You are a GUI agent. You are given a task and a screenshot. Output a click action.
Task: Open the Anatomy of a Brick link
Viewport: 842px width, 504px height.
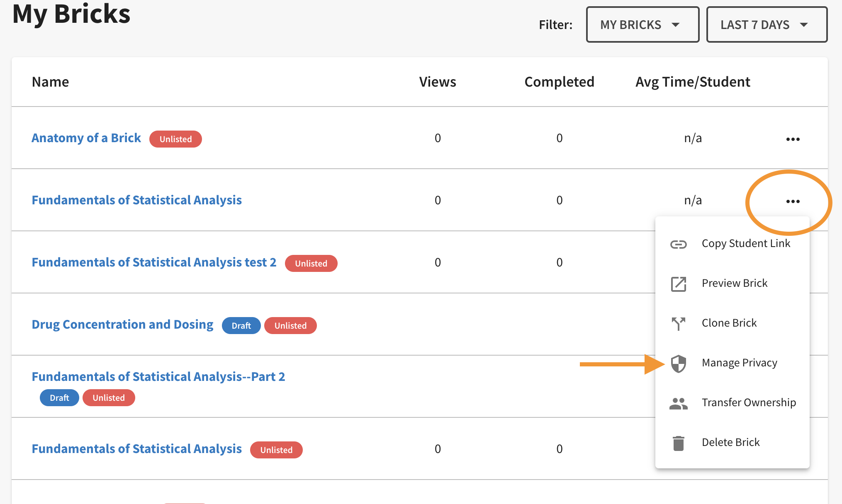point(86,138)
